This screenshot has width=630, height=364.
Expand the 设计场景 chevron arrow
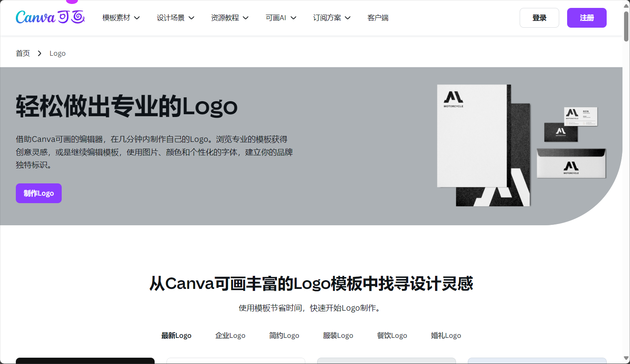[191, 18]
